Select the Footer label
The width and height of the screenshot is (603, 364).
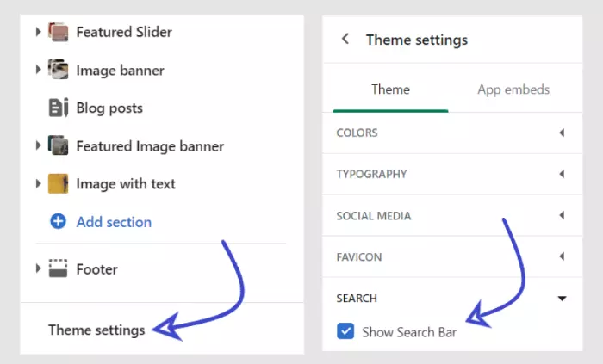pyautogui.click(x=96, y=269)
